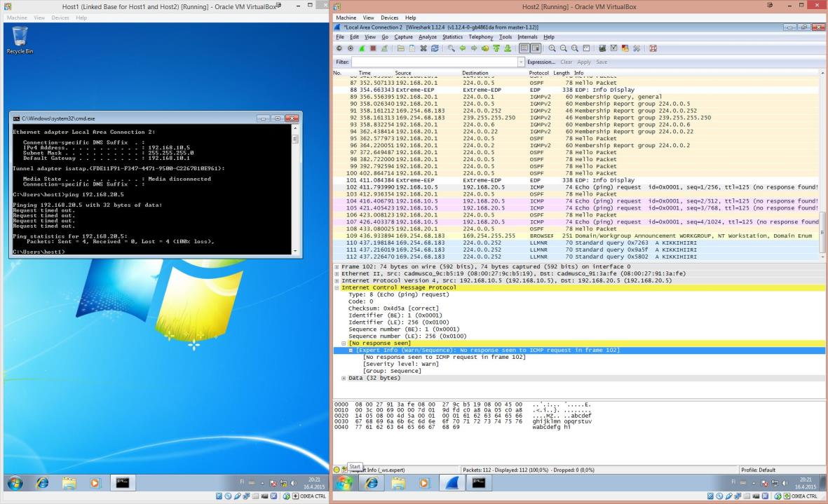828x504 pixels.
Task: Open the capture filters icon in the toolbar
Action: tap(602, 48)
